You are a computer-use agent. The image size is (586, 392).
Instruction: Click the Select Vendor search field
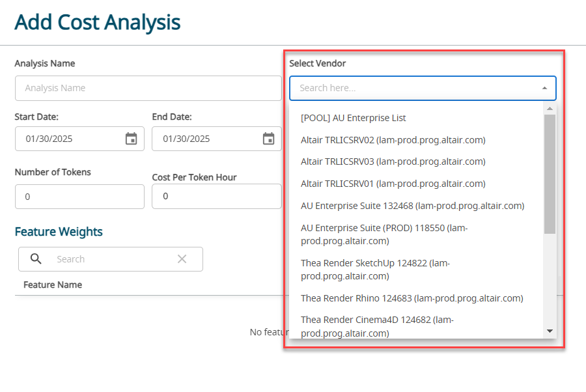pyautogui.click(x=423, y=88)
